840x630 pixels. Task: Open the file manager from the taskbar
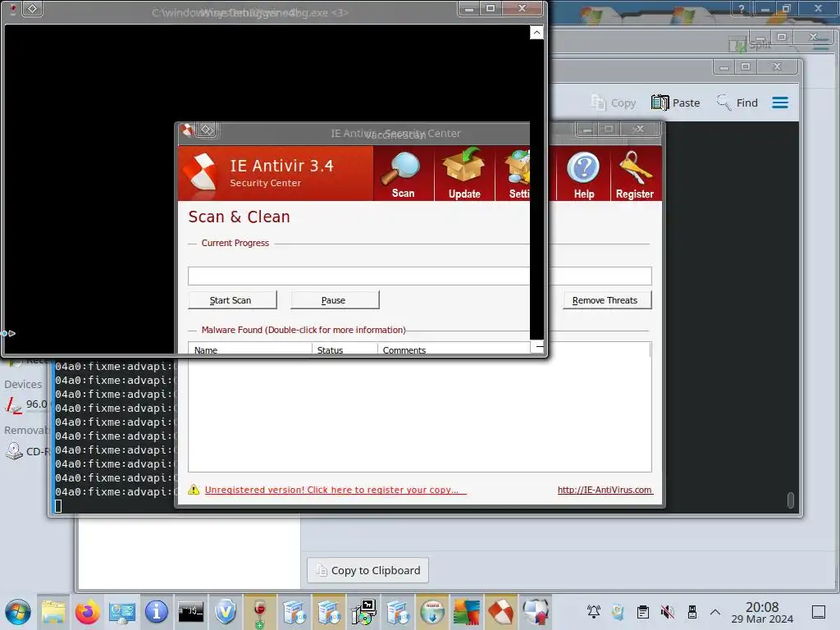(53, 612)
